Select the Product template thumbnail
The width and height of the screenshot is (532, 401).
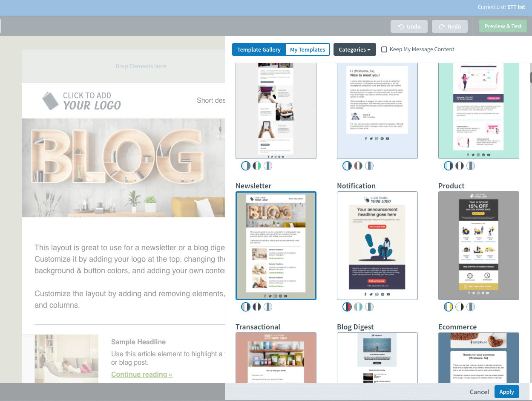tap(479, 246)
